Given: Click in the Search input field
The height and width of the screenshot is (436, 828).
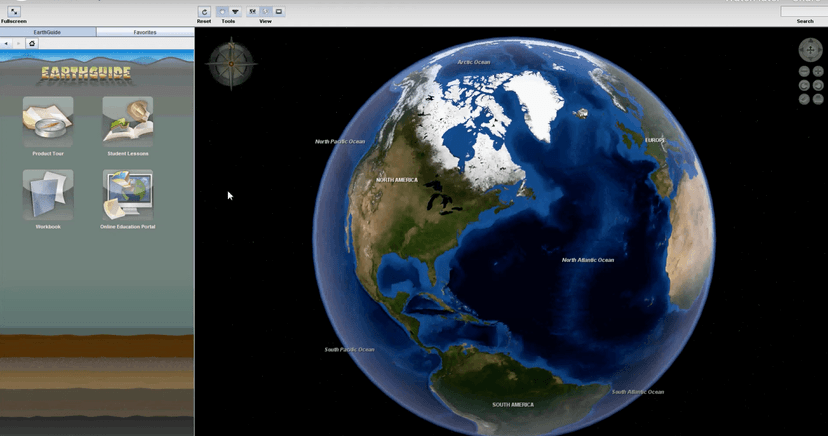Looking at the screenshot, I should [x=804, y=11].
